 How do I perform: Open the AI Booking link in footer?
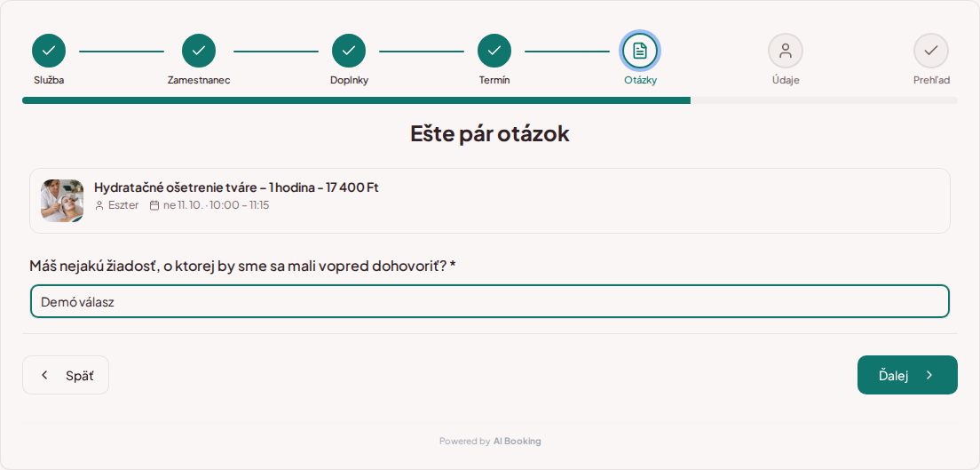coord(517,442)
